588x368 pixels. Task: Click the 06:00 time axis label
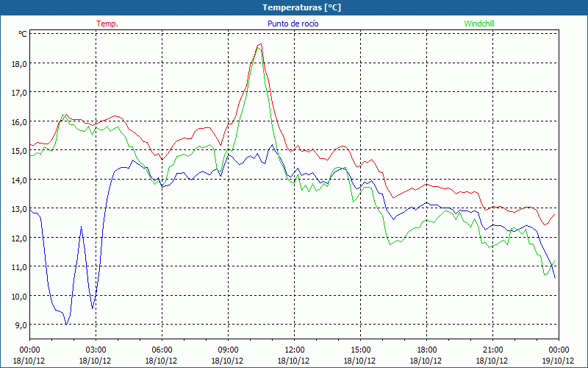point(162,350)
